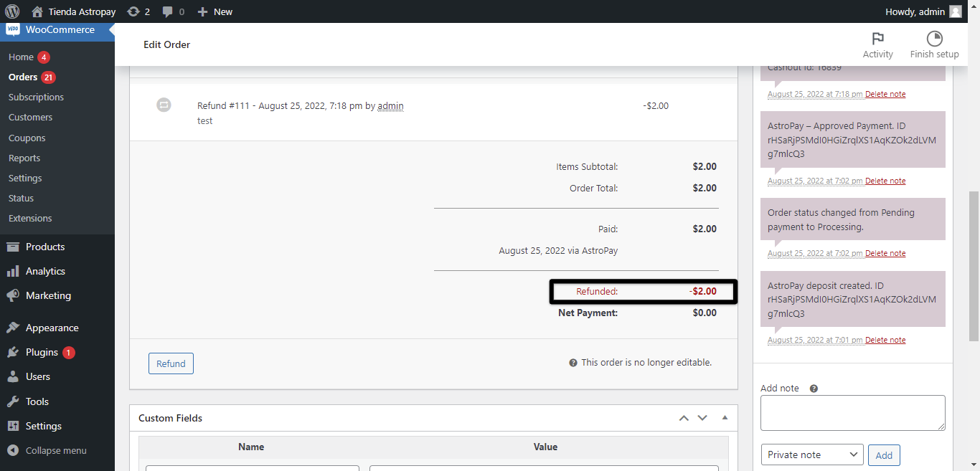Image resolution: width=980 pixels, height=471 pixels.
Task: Click the Plugins plug icon
Action: click(x=13, y=352)
